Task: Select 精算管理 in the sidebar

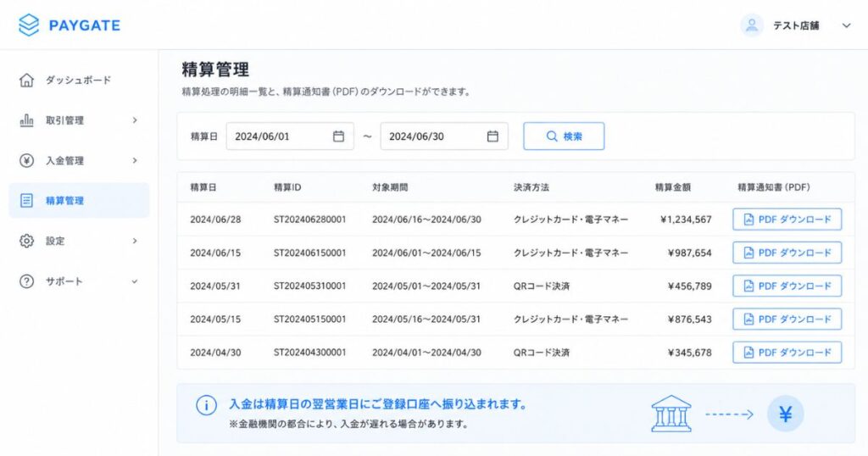Action: 79,200
